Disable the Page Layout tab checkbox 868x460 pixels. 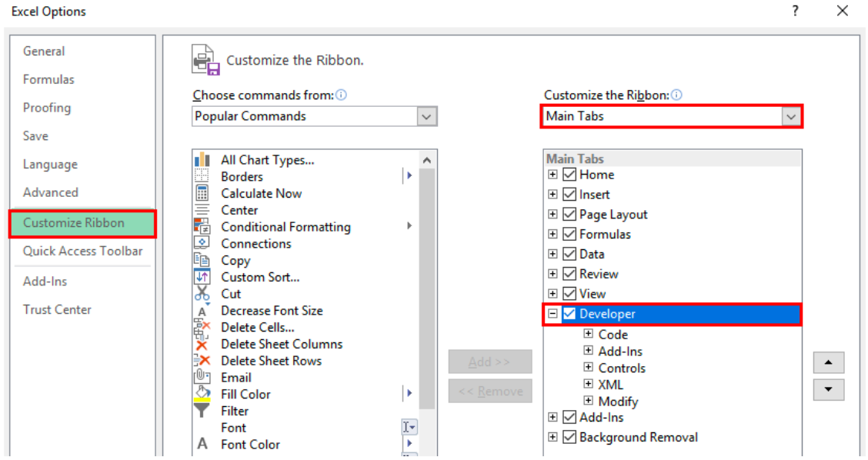(x=569, y=214)
